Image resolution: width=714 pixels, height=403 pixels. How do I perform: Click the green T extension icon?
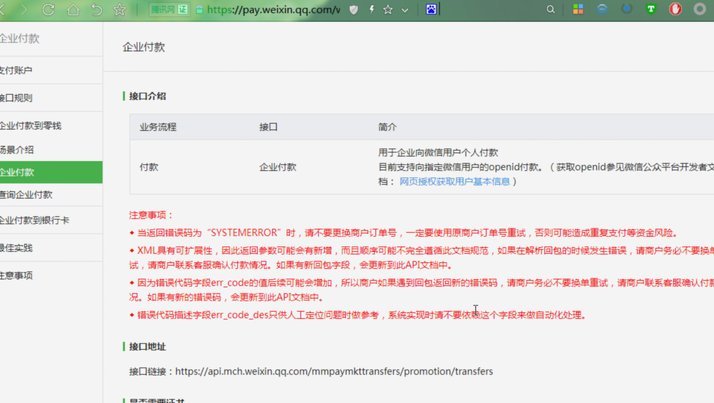tap(651, 9)
